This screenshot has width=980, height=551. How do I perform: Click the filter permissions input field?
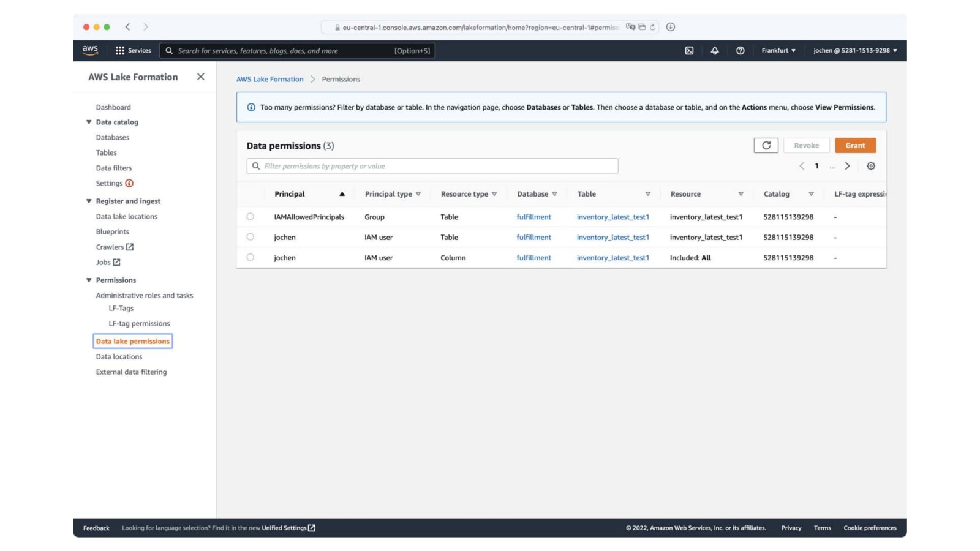pos(432,166)
